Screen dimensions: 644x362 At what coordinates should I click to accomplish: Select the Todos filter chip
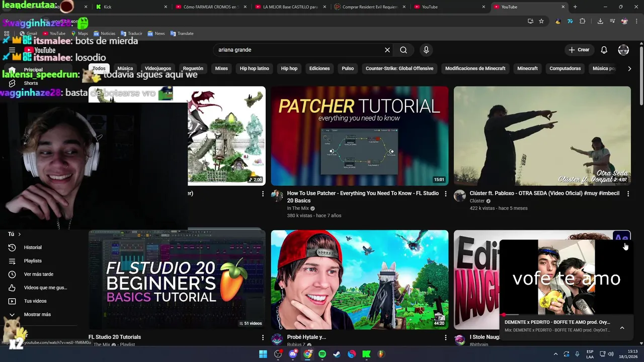pos(99,68)
